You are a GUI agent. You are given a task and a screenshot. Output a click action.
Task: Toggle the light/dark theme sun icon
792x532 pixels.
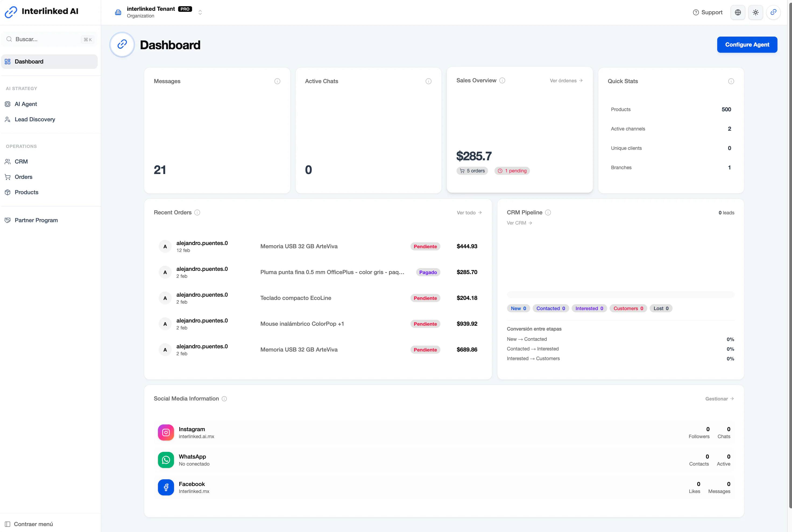(755, 12)
